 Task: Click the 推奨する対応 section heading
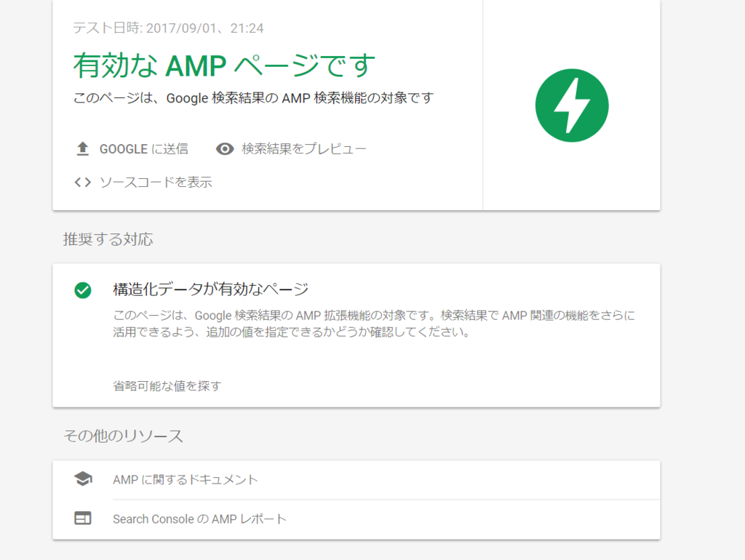(x=108, y=239)
